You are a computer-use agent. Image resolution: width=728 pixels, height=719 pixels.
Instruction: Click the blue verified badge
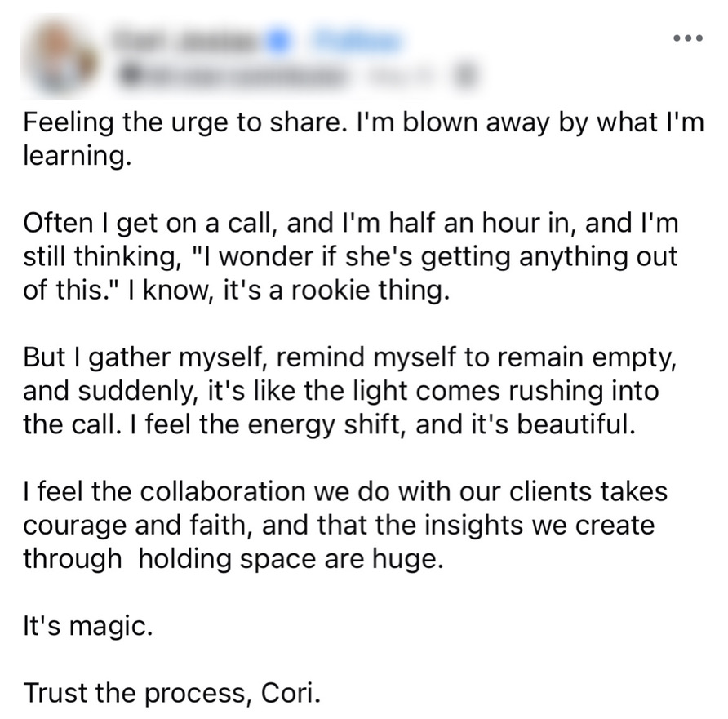click(279, 41)
